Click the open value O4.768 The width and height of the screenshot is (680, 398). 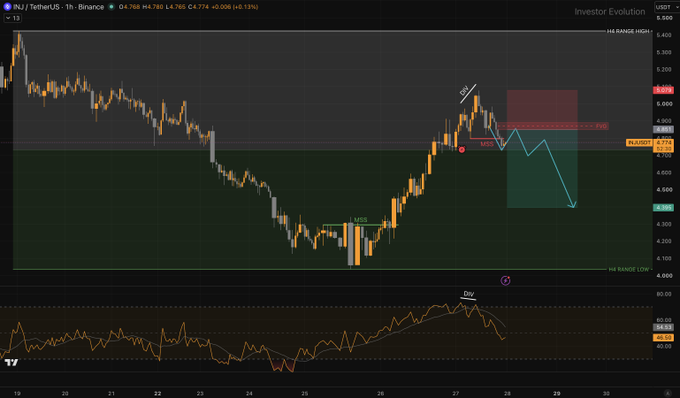[x=129, y=7]
